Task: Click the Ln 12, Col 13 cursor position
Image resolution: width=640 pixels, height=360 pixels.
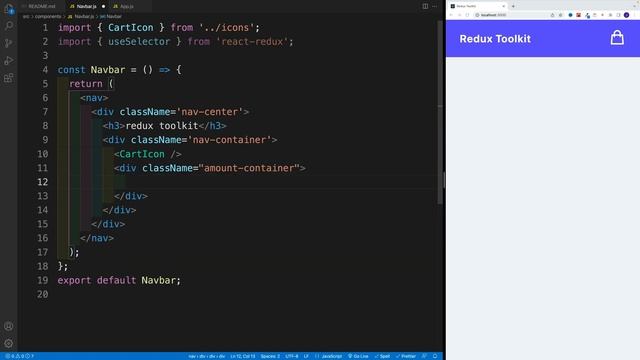Action: pos(242,356)
